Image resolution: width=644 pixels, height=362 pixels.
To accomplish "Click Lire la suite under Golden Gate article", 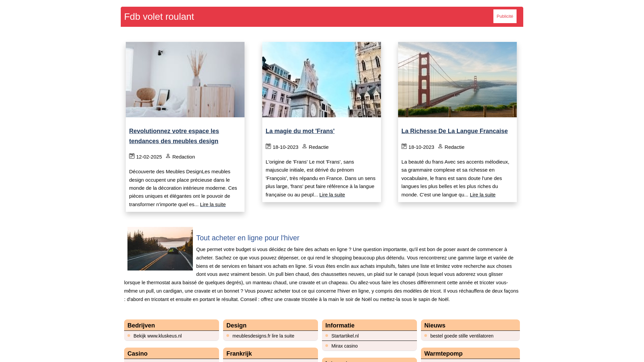I will point(482,195).
